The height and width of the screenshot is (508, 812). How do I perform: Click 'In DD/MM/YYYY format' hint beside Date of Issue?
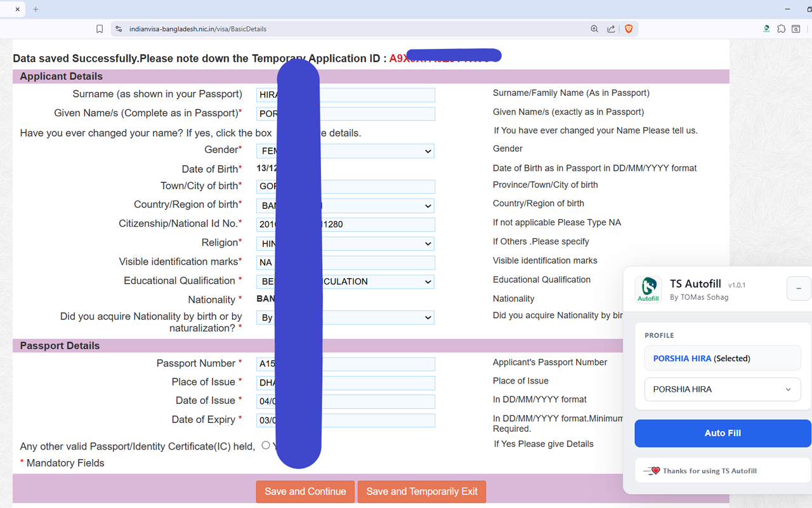click(540, 399)
